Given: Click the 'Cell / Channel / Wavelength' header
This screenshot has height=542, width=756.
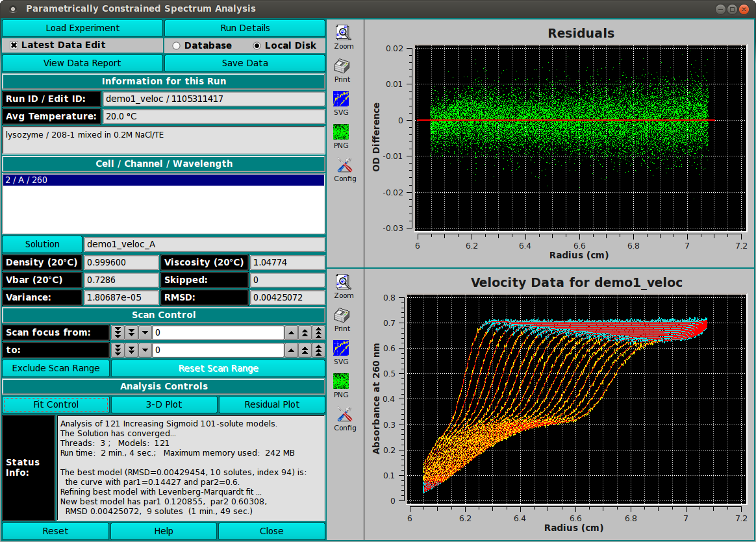Looking at the screenshot, I should 164,164.
